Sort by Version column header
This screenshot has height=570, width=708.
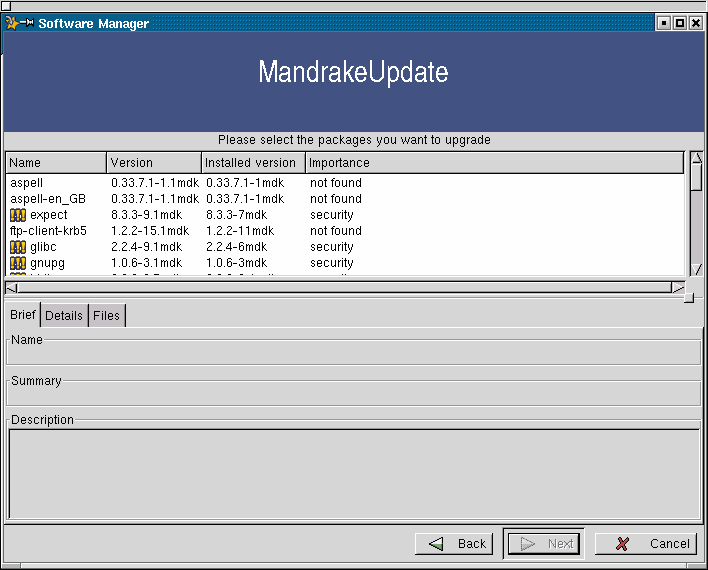click(154, 163)
